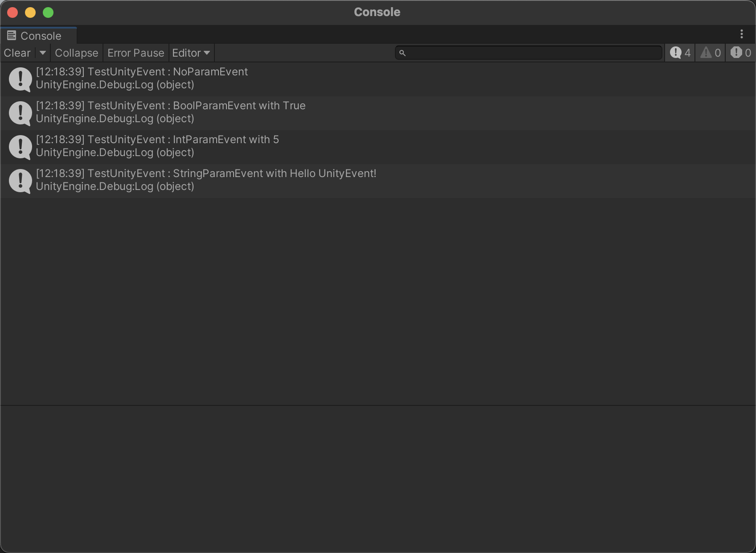The width and height of the screenshot is (756, 553).
Task: Clear the console log
Action: coord(17,53)
